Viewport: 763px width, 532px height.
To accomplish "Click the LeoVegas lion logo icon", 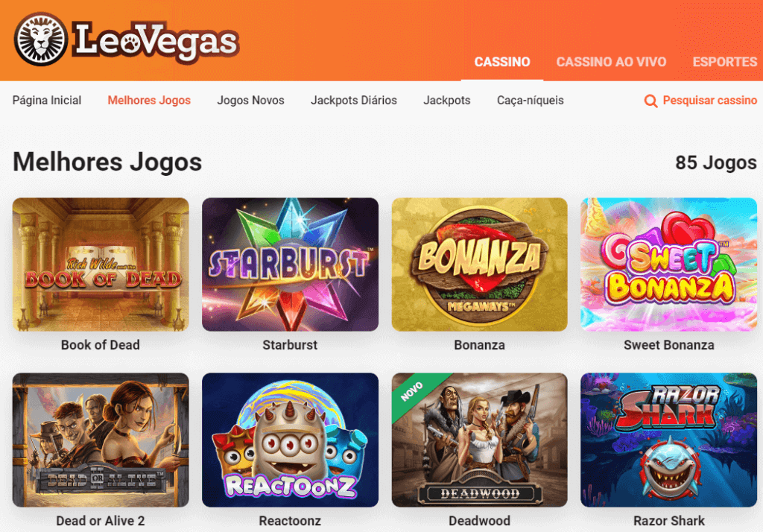I will [x=41, y=39].
